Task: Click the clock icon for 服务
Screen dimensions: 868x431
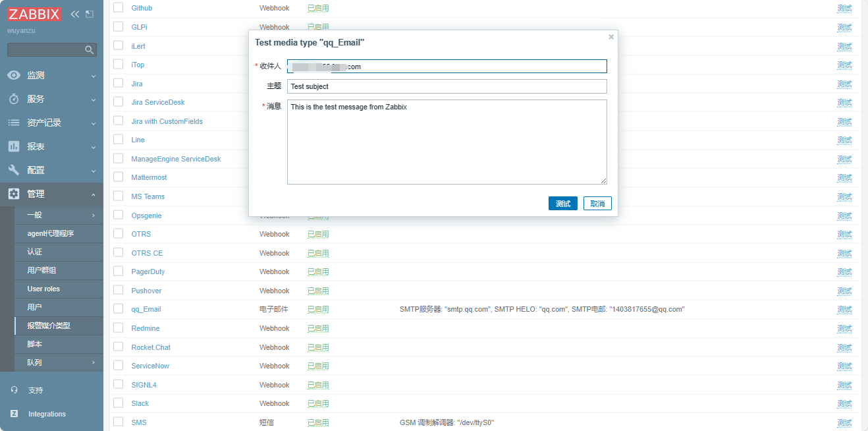Action: click(x=14, y=99)
